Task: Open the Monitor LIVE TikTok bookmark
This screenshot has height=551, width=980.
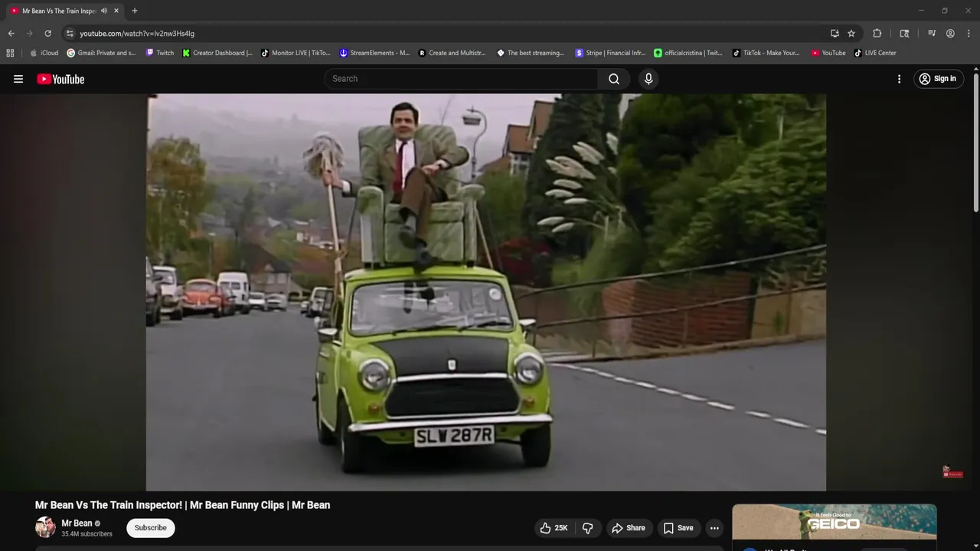Action: (x=296, y=53)
